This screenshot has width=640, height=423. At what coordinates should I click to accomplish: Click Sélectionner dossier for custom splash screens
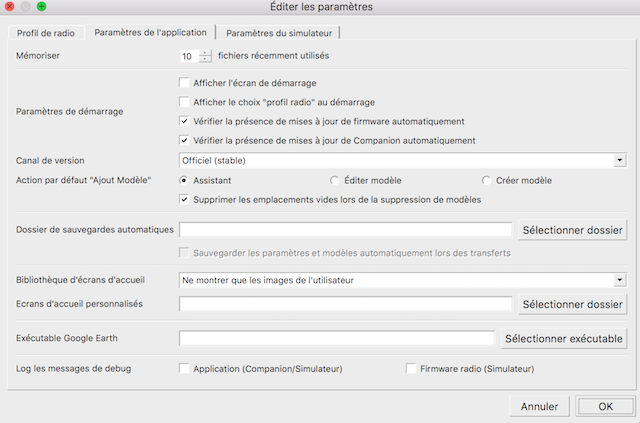point(572,304)
